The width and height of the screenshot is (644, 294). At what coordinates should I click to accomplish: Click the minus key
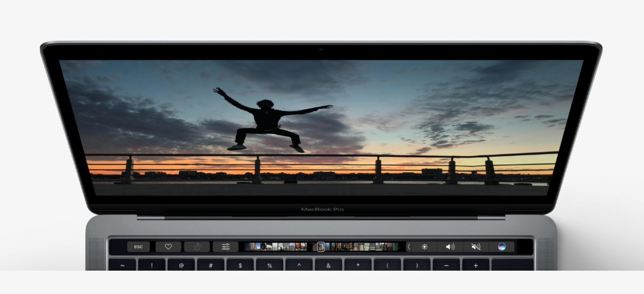446,265
